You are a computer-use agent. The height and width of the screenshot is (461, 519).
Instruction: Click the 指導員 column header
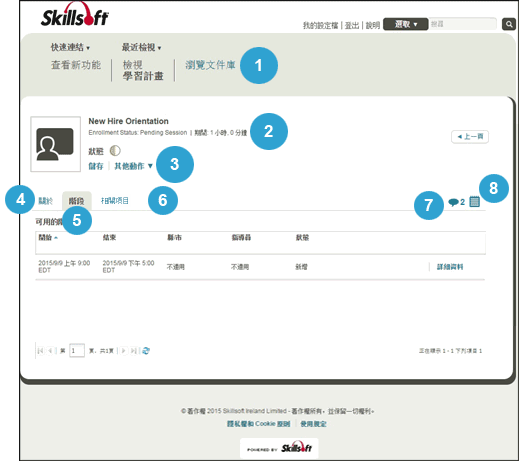pos(241,237)
